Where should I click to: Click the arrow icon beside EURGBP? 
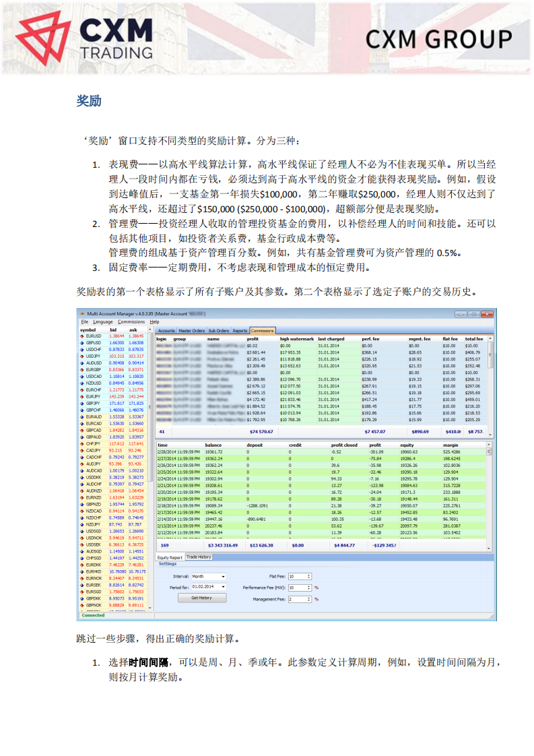coord(82,370)
